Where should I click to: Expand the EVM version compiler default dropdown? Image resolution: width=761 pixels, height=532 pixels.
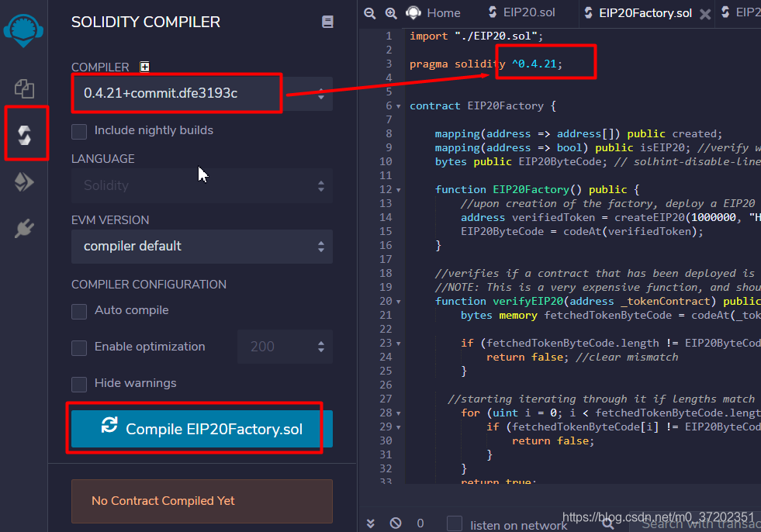(x=202, y=246)
